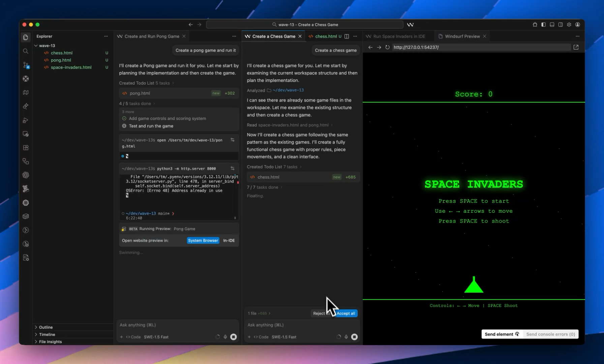The image size is (604, 364).
Task: Switch to Windsurf Preview tab
Action: point(462,36)
